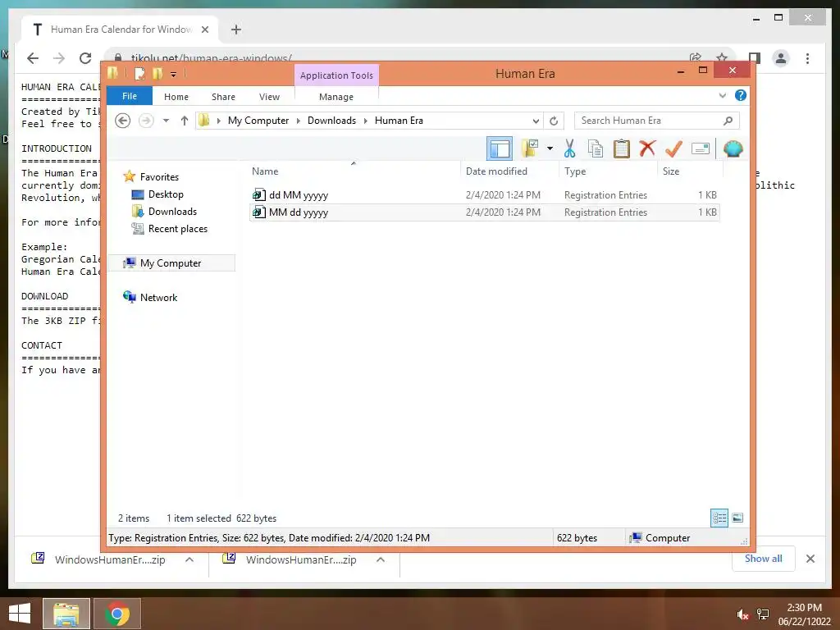Expand the ribbon with the chevron
This screenshot has width=840, height=630.
[722, 95]
